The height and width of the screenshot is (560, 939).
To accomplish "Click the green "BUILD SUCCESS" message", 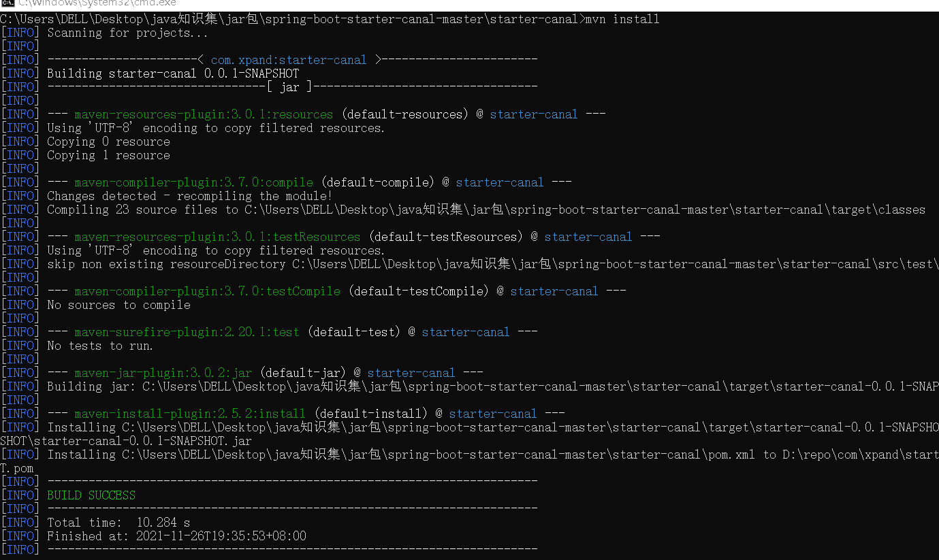I will point(91,495).
